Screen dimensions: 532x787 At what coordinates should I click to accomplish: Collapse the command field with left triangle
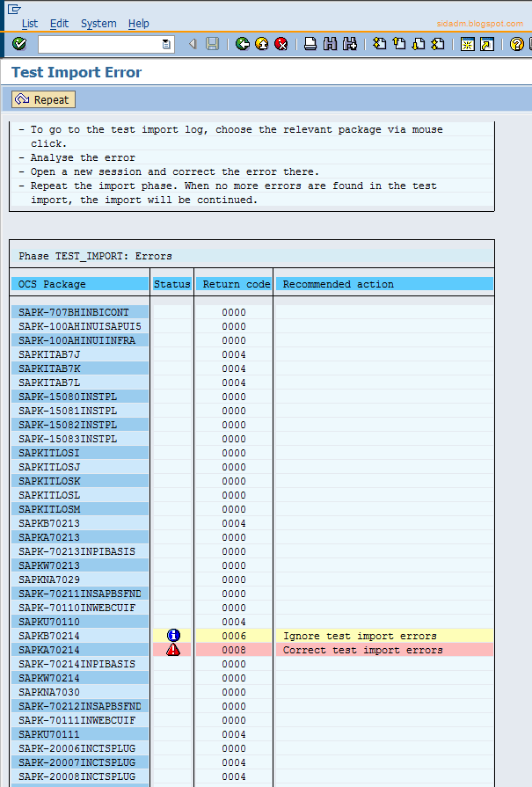[x=193, y=44]
